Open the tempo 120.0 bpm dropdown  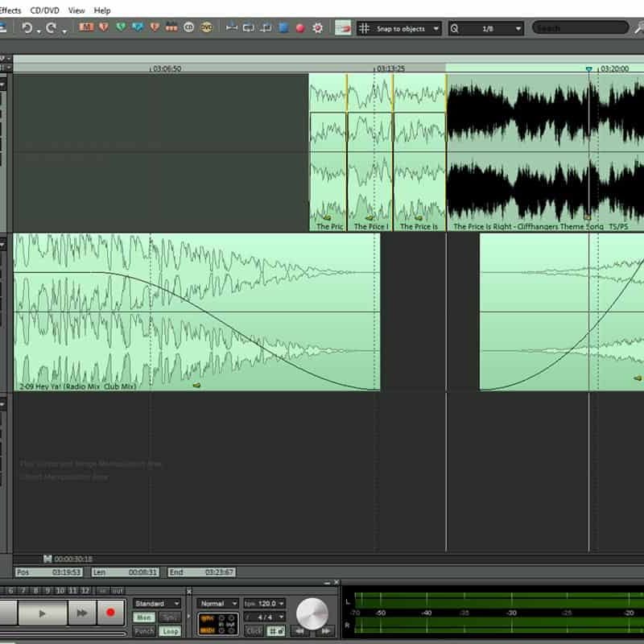279,604
